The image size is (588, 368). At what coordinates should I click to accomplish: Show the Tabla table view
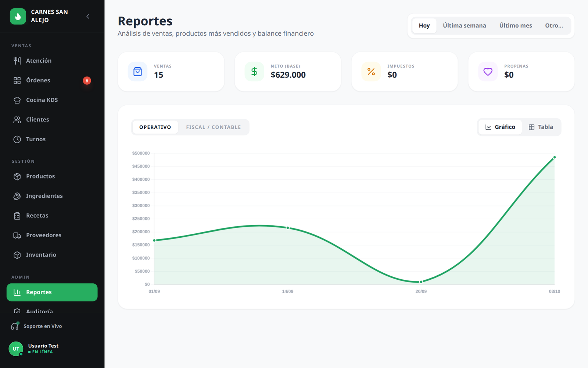pyautogui.click(x=541, y=127)
